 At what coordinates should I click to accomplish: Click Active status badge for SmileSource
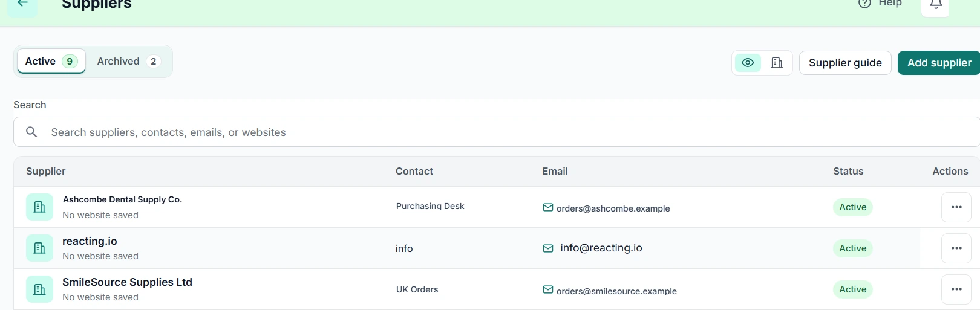852,289
